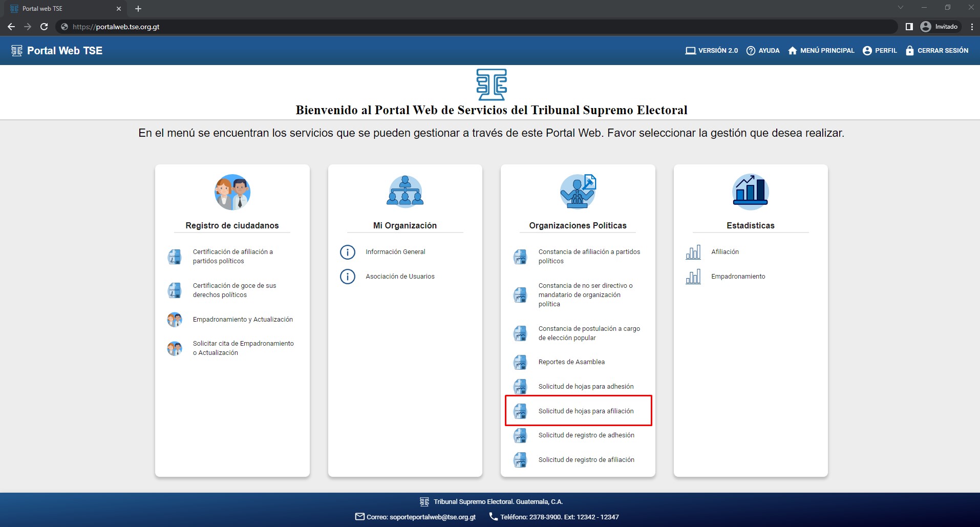Click icon beside Solicitar cita de Empadronamiento
The image size is (980, 527).
tap(175, 348)
